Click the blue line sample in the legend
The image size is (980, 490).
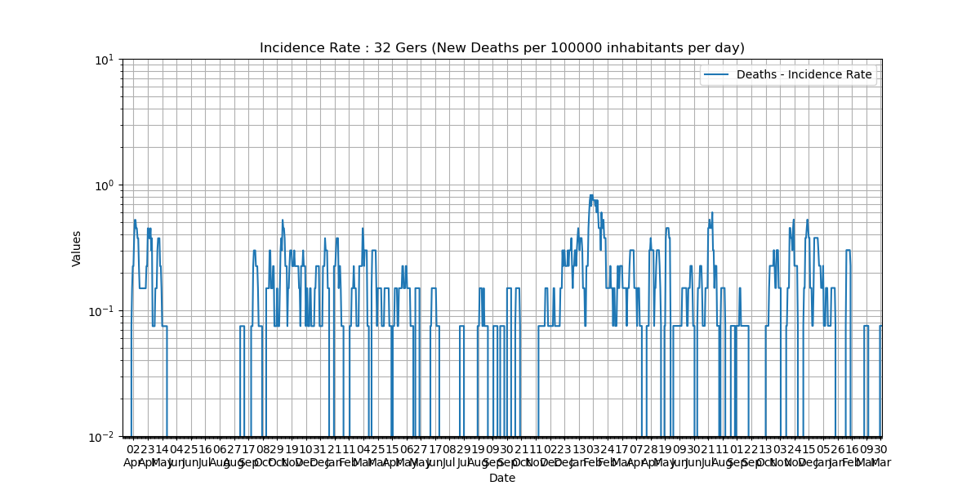pos(718,75)
